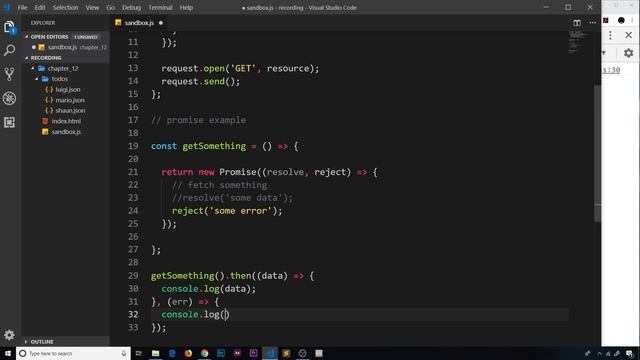
Task: Launch Firefox from the taskbar
Action: 188,353
